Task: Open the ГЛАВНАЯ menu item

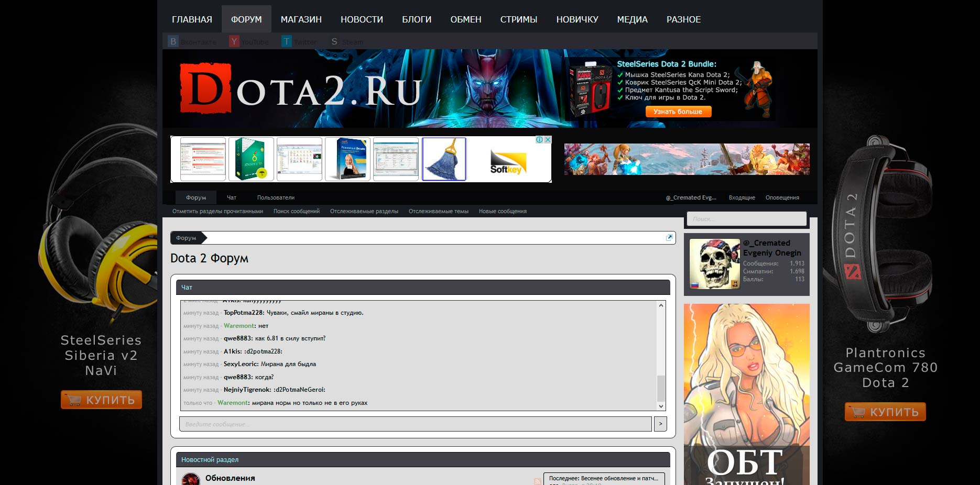Action: tap(192, 19)
